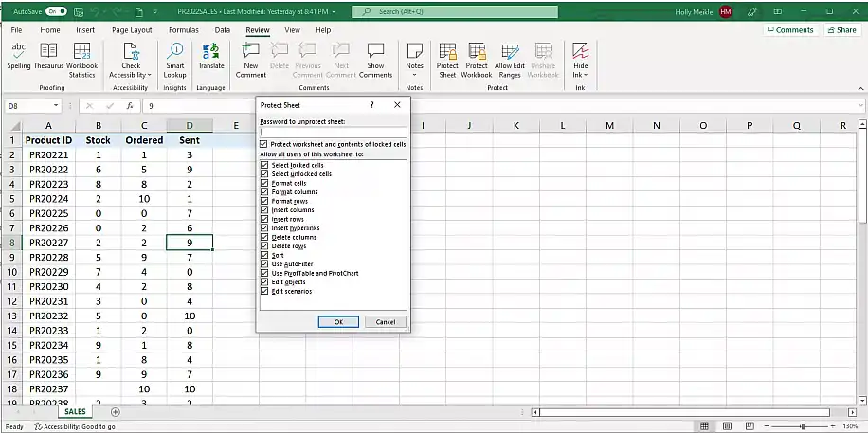Uncheck Protect worksheet and contents of locked cells
This screenshot has height=433, width=868.
(263, 144)
